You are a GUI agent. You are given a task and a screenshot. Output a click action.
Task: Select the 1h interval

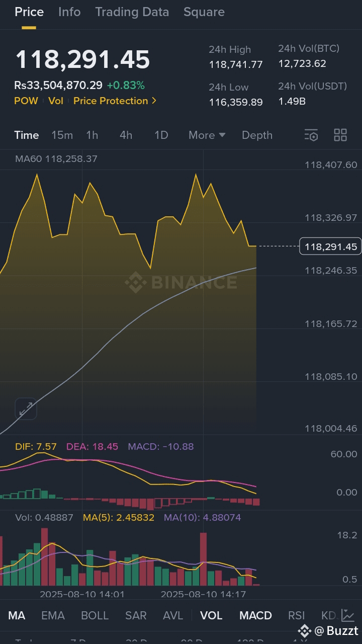pos(92,135)
